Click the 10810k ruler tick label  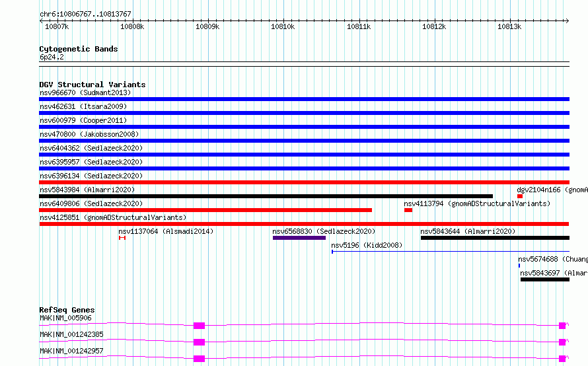pos(283,26)
